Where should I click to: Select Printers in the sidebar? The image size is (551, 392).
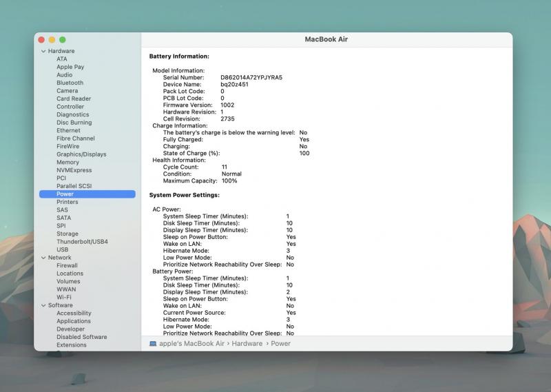pos(67,202)
